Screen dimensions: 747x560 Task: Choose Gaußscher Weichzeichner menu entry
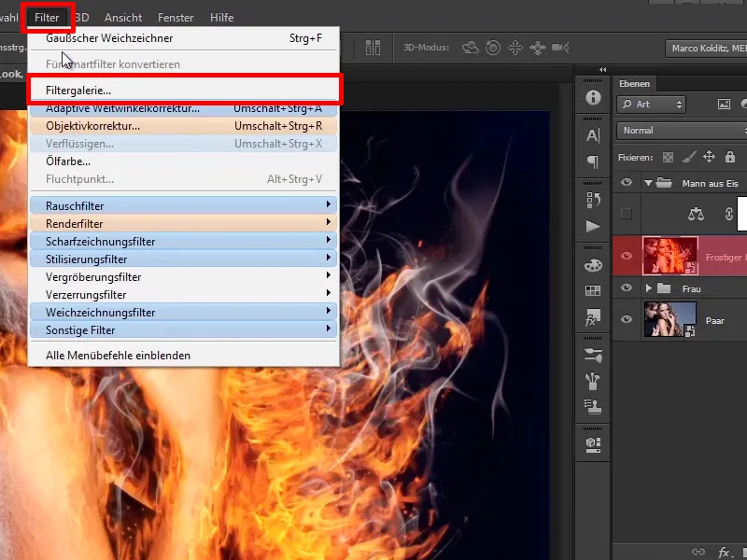pyautogui.click(x=183, y=38)
